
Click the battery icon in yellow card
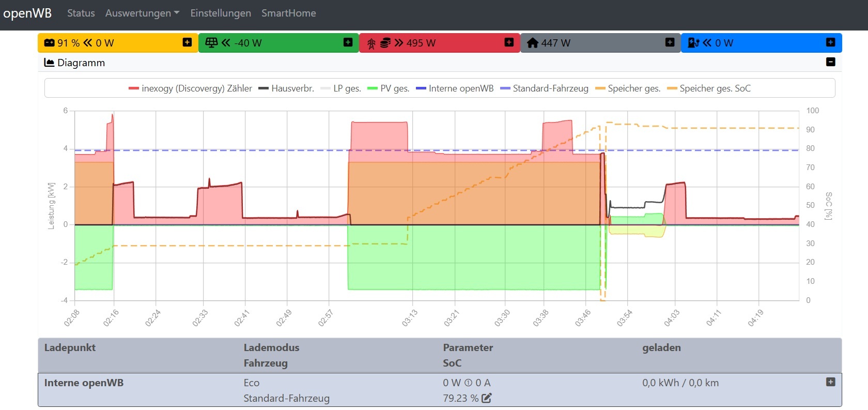point(49,43)
